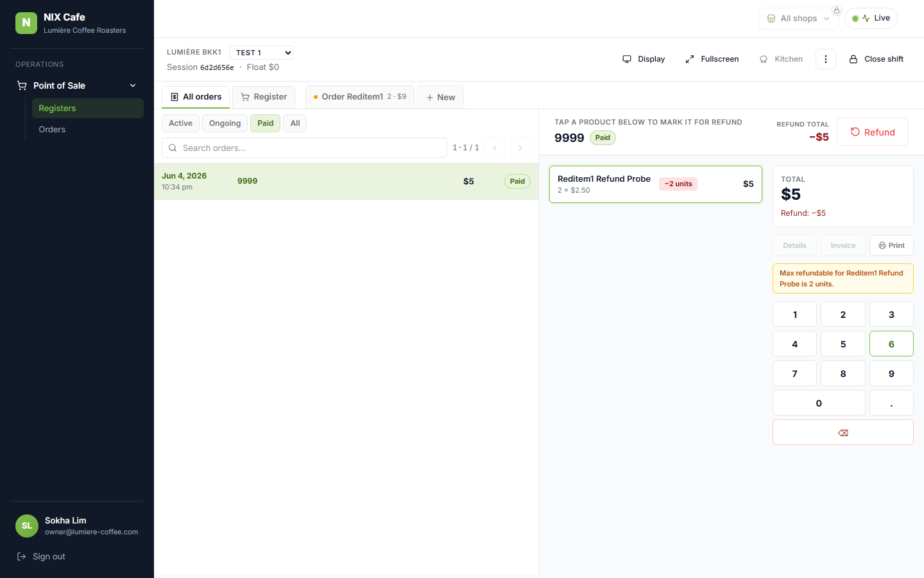Switch to Fullscreen mode
The image size is (924, 578).
click(x=712, y=59)
